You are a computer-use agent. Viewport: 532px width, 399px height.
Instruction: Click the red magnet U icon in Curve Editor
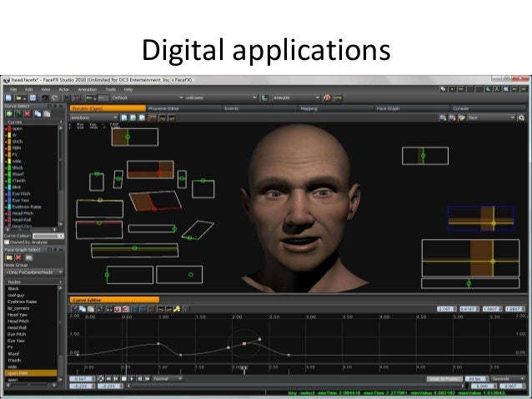[118, 309]
